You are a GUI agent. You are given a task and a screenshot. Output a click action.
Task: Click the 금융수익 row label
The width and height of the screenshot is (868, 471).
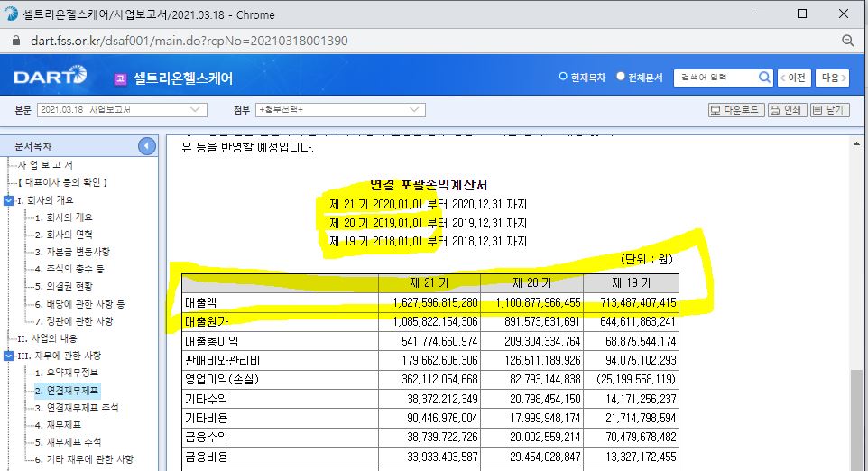[x=206, y=438]
